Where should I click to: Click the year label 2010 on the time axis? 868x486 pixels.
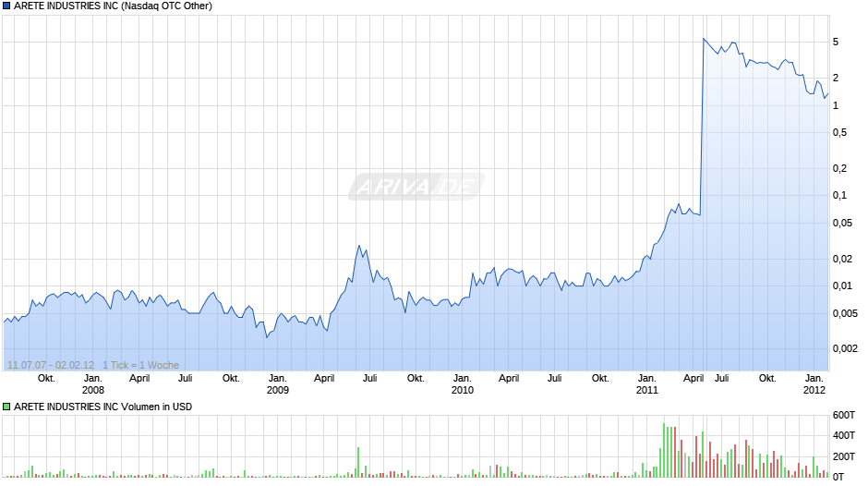pyautogui.click(x=463, y=390)
